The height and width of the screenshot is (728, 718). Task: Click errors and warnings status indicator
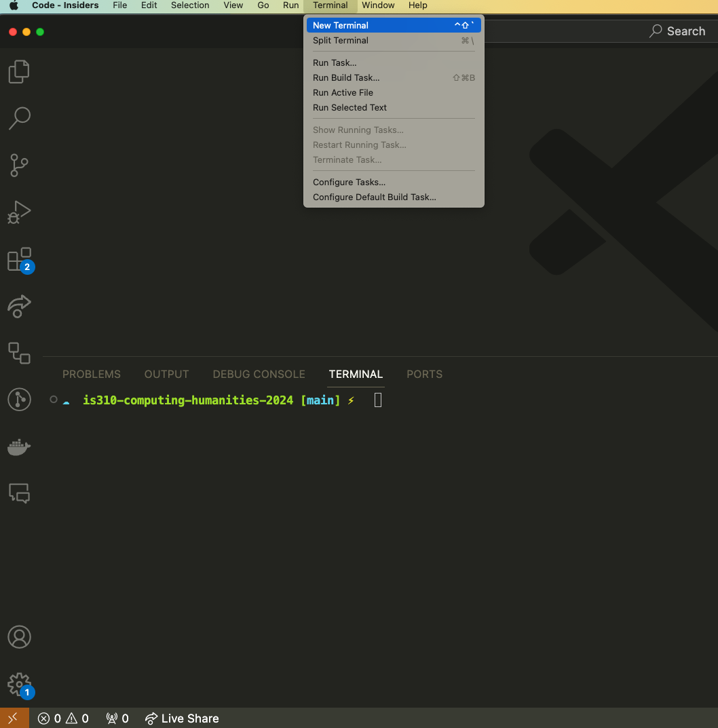[x=63, y=719]
